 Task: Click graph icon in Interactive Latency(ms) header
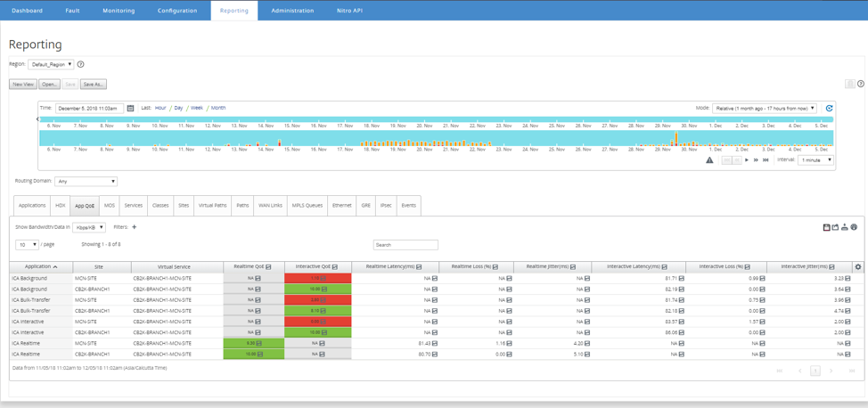(x=664, y=267)
